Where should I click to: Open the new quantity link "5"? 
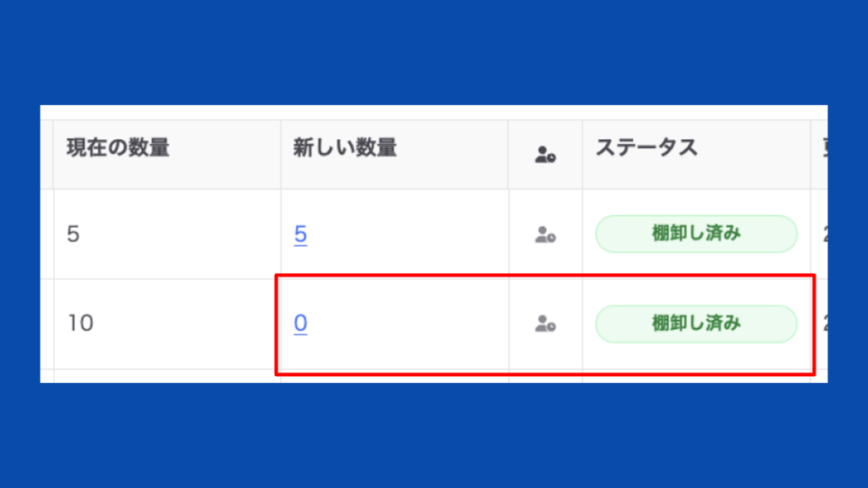click(300, 235)
